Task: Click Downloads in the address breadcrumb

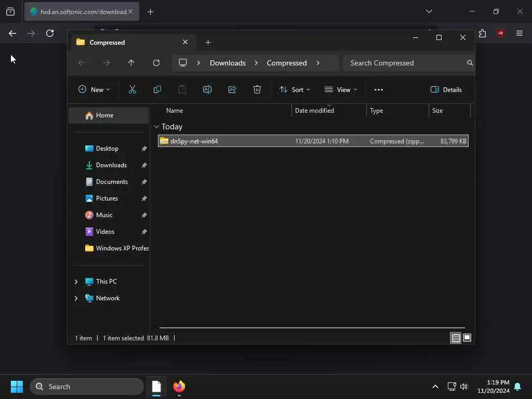Action: [x=228, y=63]
